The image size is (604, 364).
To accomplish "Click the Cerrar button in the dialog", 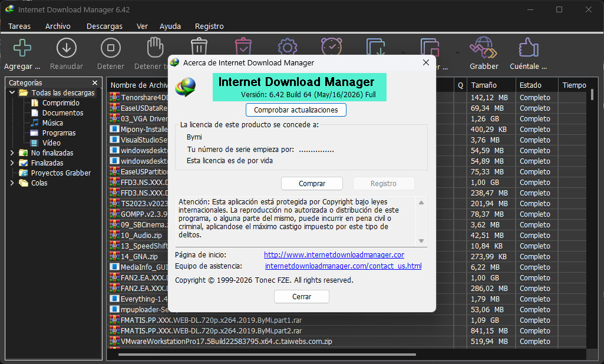I will click(x=302, y=297).
